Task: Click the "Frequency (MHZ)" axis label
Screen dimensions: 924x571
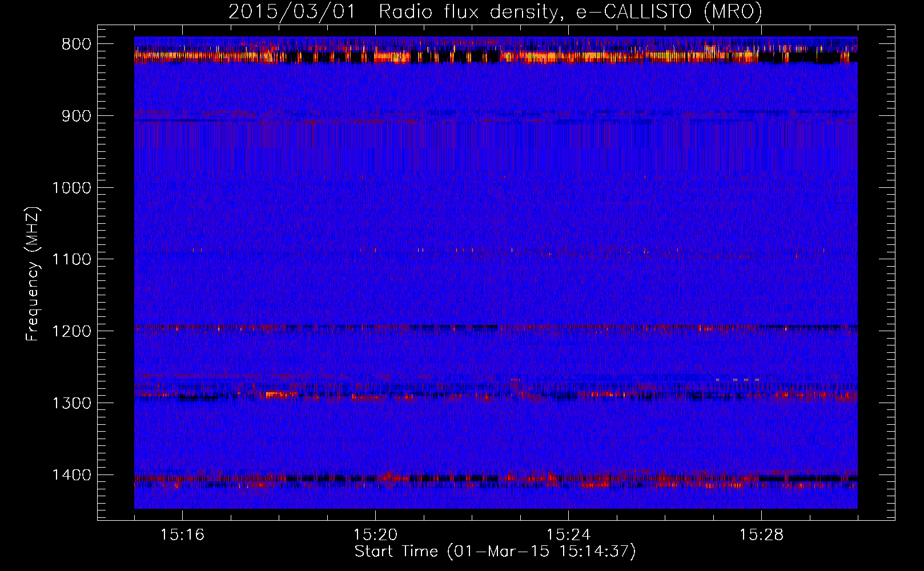Action: point(33,274)
